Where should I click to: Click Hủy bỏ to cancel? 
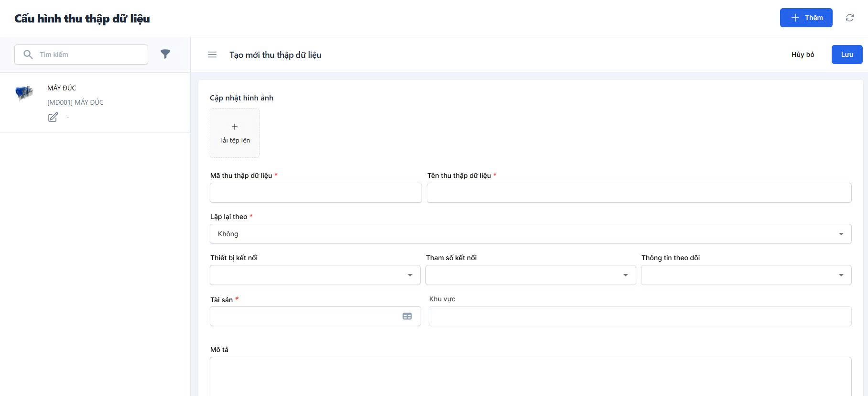pos(803,55)
